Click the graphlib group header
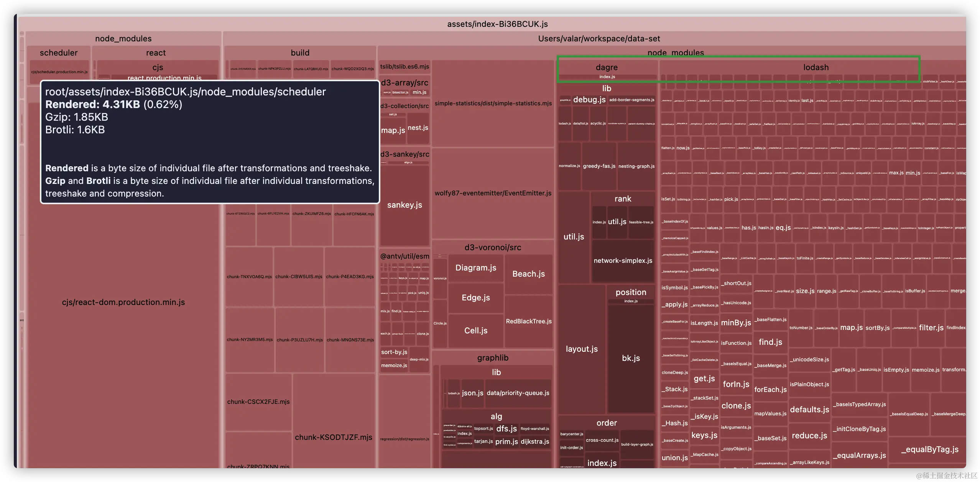 [493, 358]
